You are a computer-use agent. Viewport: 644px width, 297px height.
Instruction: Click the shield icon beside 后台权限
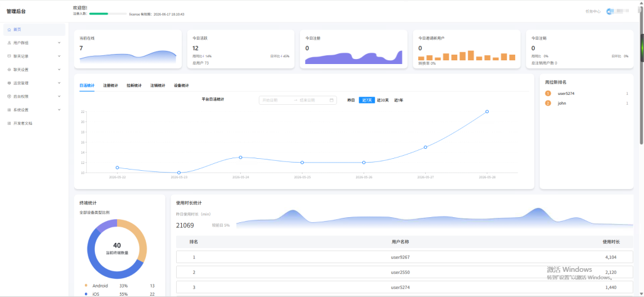click(x=9, y=97)
